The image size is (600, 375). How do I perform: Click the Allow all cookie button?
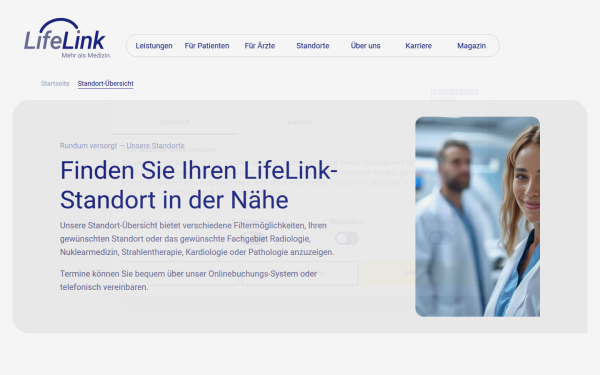point(419,273)
